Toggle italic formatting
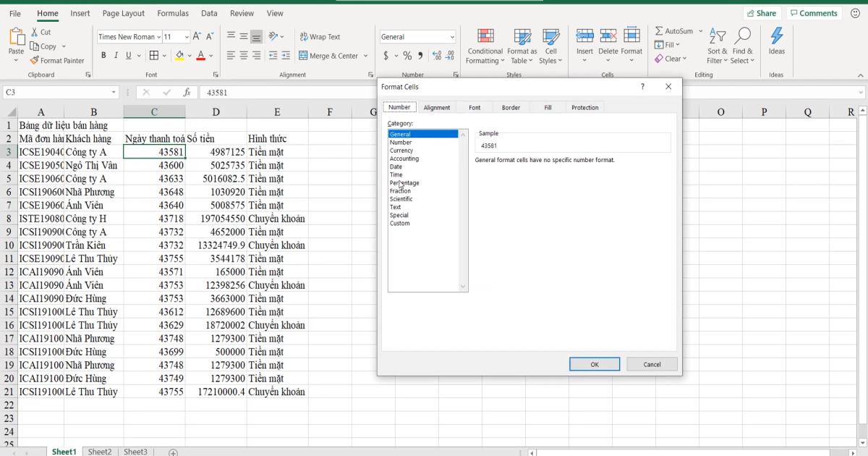 [115, 55]
